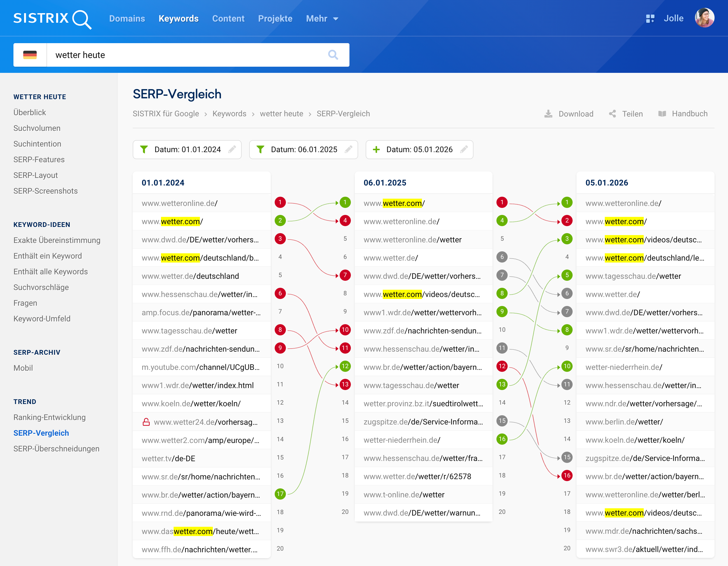Screen dimensions: 728x566
Task: Open the Handbuch book icon
Action: (x=662, y=114)
